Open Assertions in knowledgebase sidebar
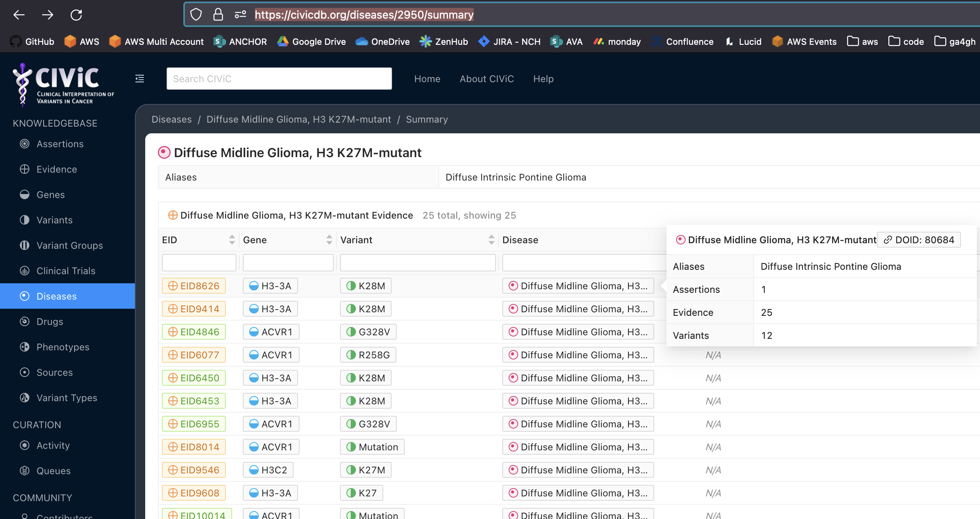The width and height of the screenshot is (980, 519). 60,144
